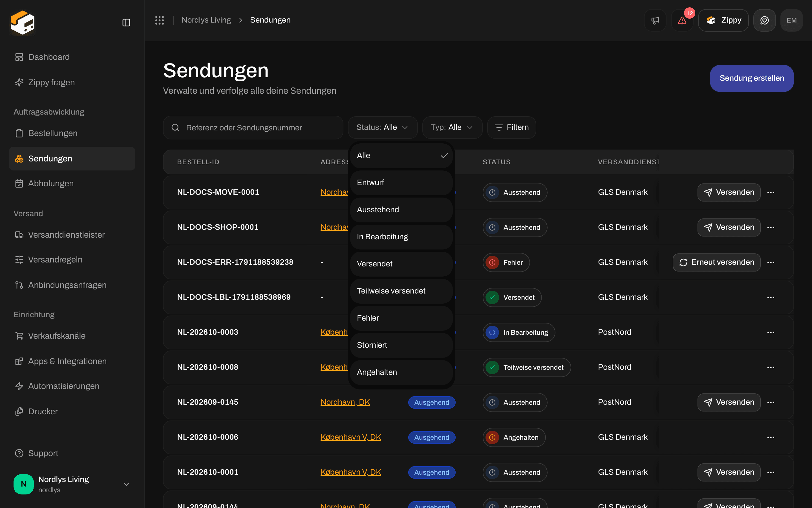Select In Bearbeitung status option in dropdown
Image resolution: width=812 pixels, height=508 pixels.
pos(401,237)
